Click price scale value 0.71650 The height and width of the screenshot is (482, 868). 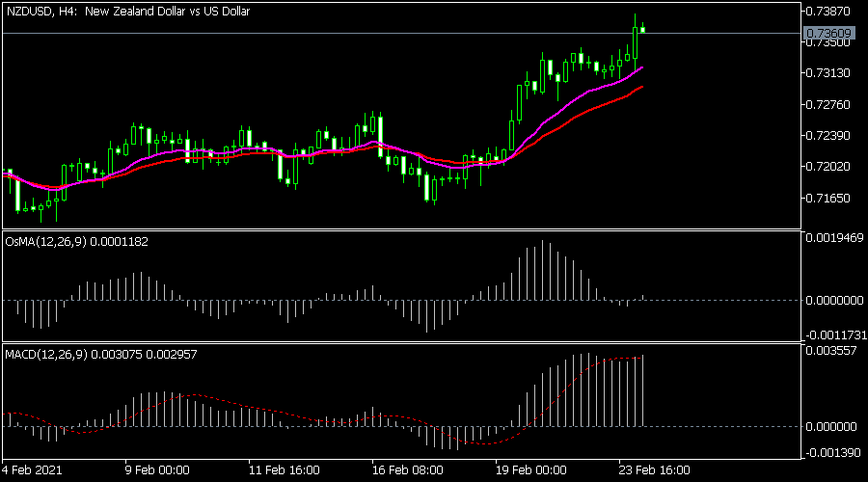[827, 199]
